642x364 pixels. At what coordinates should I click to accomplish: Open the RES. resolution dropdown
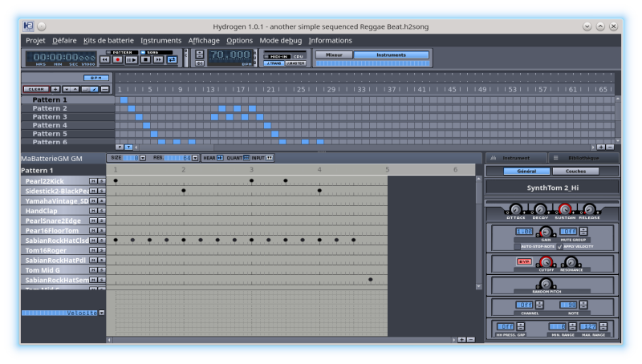[x=195, y=158]
